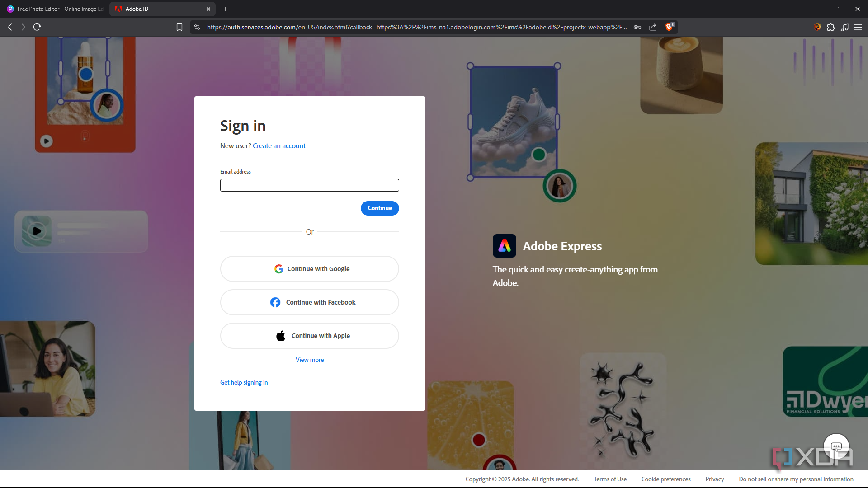The image size is (868, 488).
Task: Open Brave Shields lion icon
Action: tap(670, 27)
